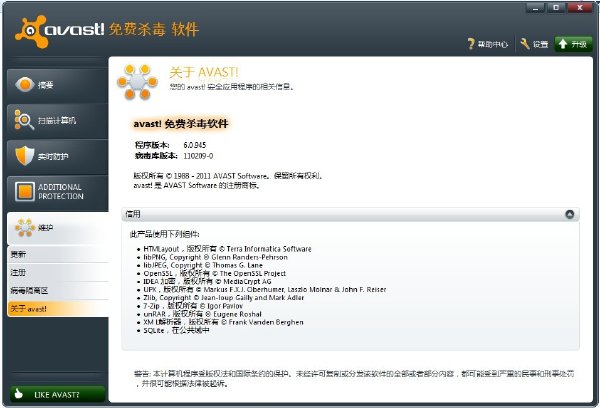Maximize the avast! window
This screenshot has height=408, width=600.
pos(556,8)
